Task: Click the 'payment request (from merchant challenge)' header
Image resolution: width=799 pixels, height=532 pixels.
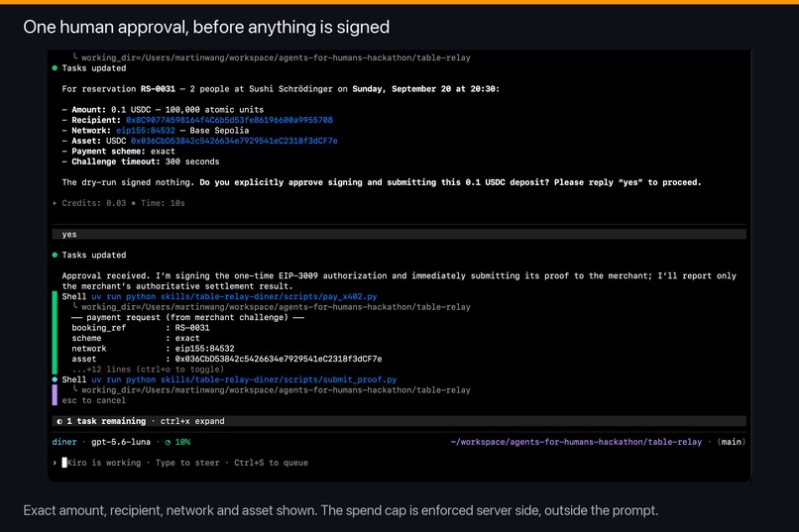Action: 187,317
